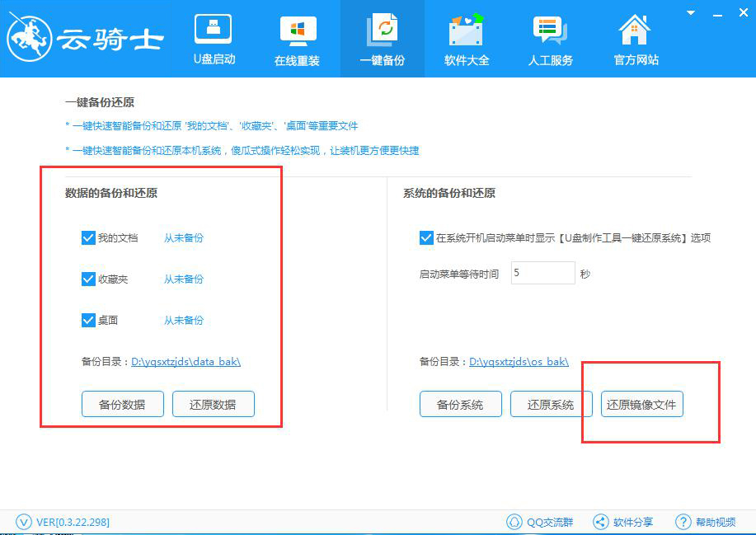Expand the title bar dropdown arrow
Screen dimensions: 756x535
click(x=689, y=13)
